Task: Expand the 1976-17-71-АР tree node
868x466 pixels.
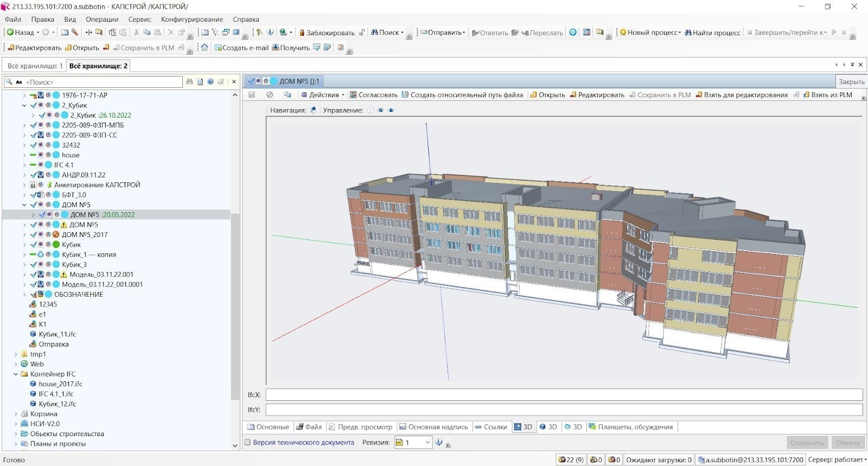Action: [24, 95]
